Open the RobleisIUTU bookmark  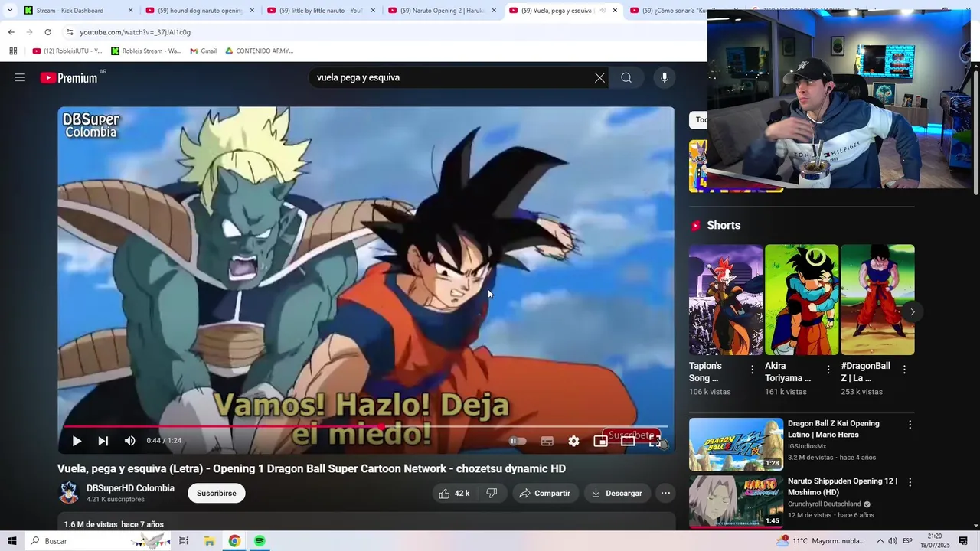67,51
